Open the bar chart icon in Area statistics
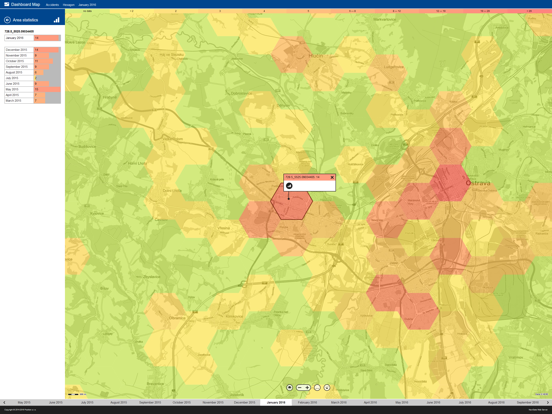The width and height of the screenshot is (552, 414). [56, 20]
